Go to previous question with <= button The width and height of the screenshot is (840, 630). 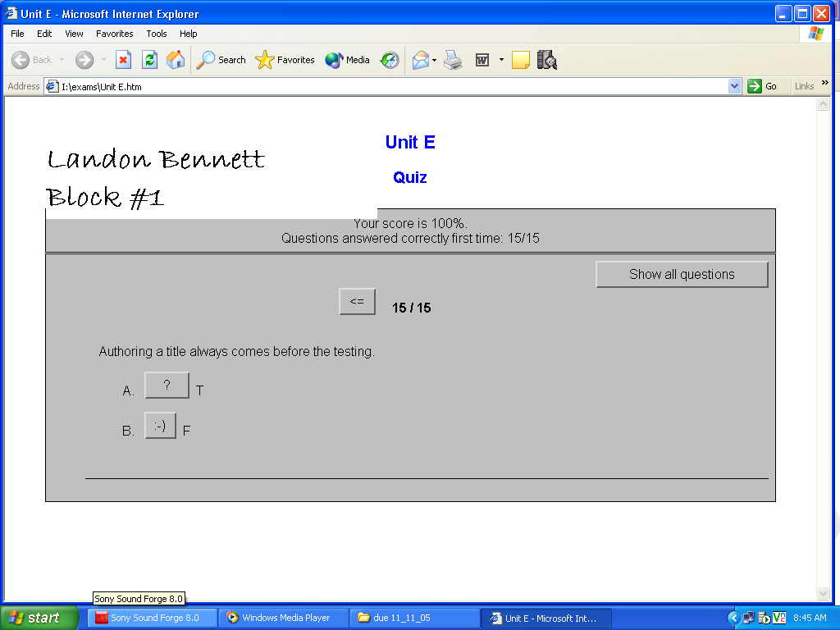click(357, 302)
